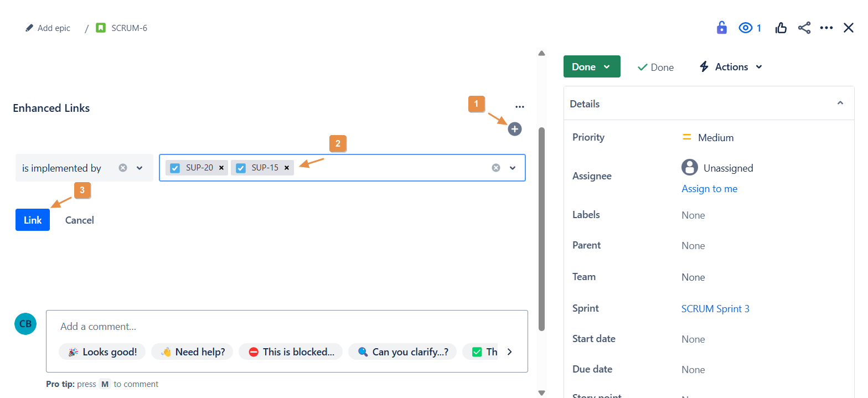This screenshot has width=868, height=398.
Task: Click the plus icon to add link
Action: pos(515,130)
